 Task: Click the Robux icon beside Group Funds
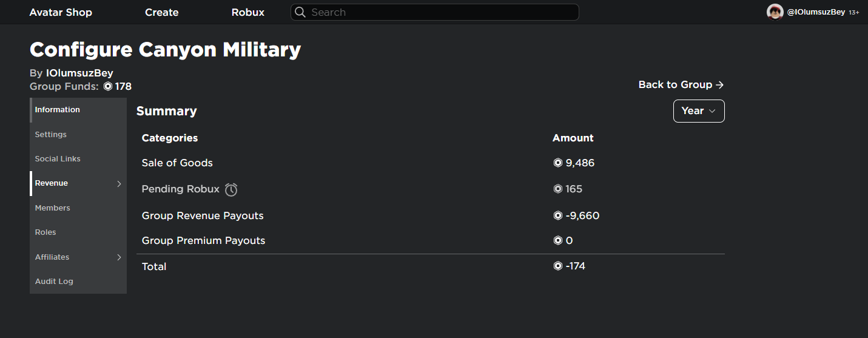(x=108, y=86)
